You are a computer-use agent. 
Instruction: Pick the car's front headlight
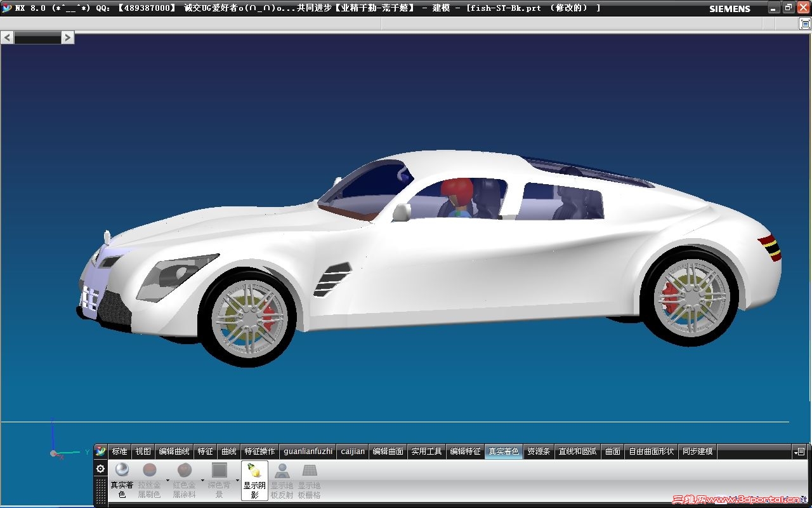(176, 277)
